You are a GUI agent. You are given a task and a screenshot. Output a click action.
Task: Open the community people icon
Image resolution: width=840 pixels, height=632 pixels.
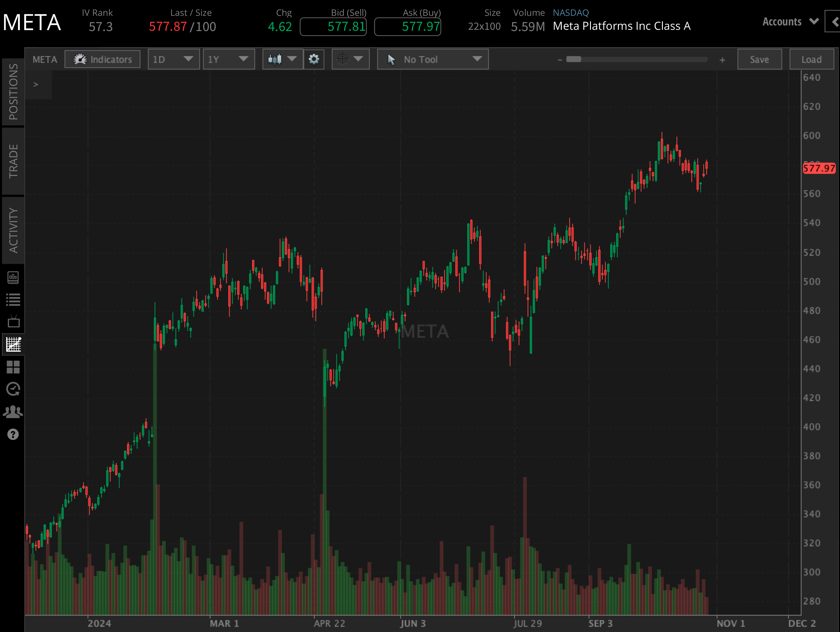click(13, 411)
